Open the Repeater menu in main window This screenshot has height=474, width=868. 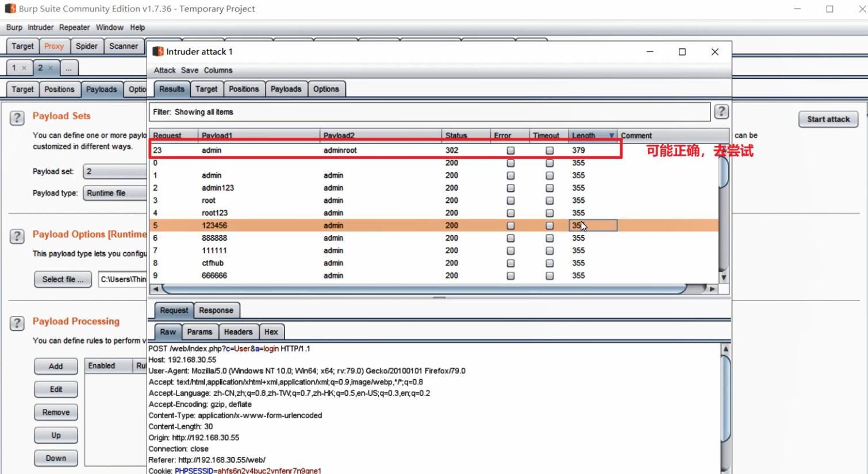click(74, 28)
